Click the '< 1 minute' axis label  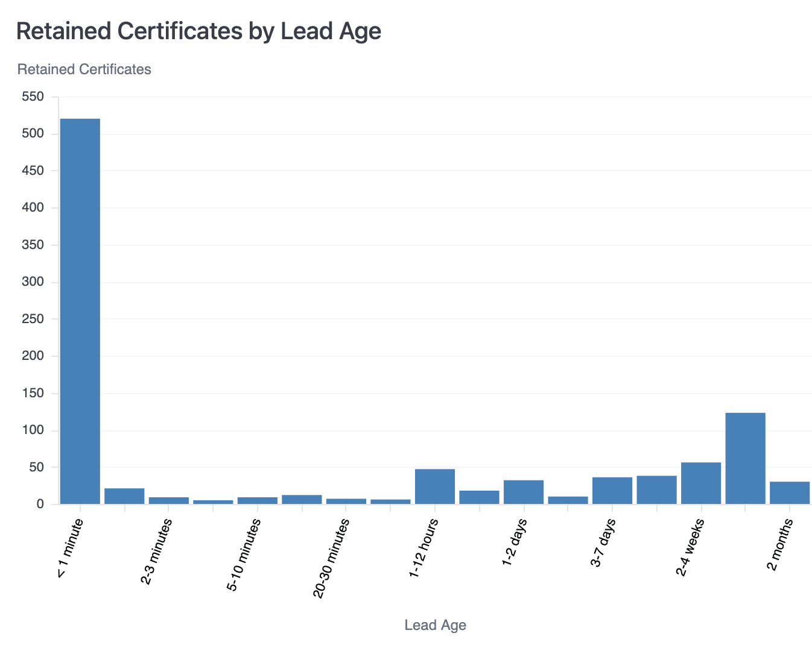70,549
